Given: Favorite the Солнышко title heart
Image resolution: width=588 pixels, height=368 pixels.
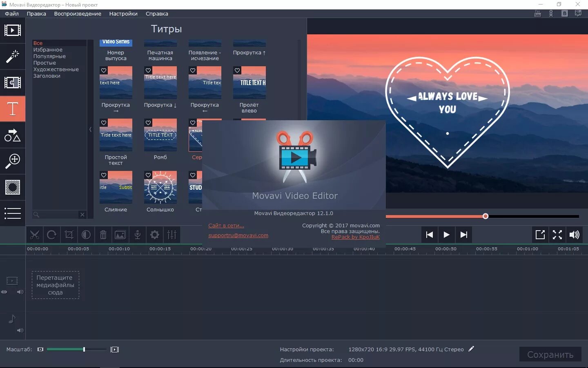Looking at the screenshot, I should [x=148, y=175].
